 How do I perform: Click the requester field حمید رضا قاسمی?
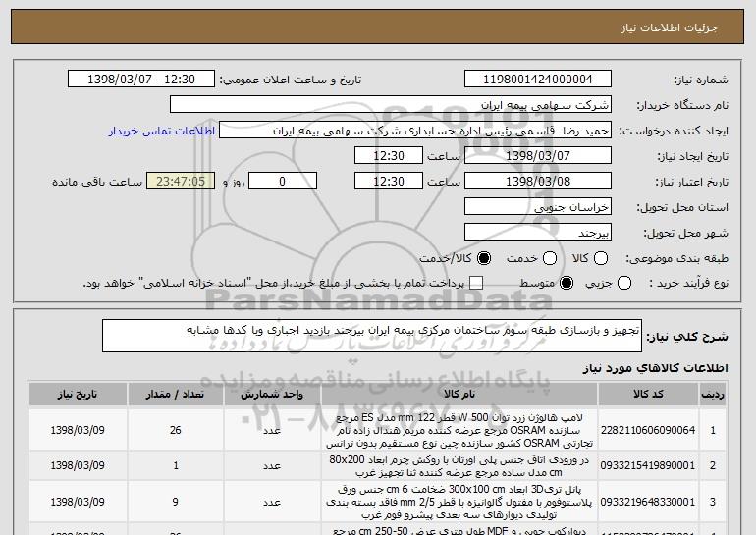[415, 131]
